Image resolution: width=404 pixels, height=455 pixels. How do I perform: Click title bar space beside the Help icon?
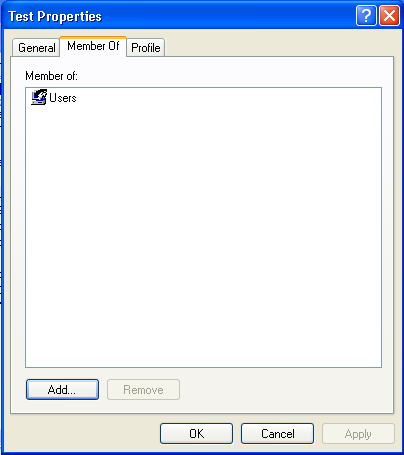227,15
